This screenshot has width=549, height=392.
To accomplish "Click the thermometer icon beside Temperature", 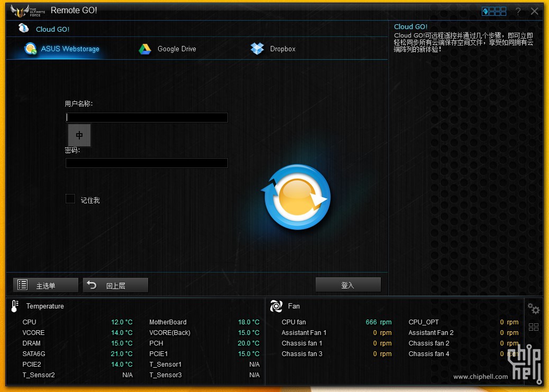I will 15,306.
